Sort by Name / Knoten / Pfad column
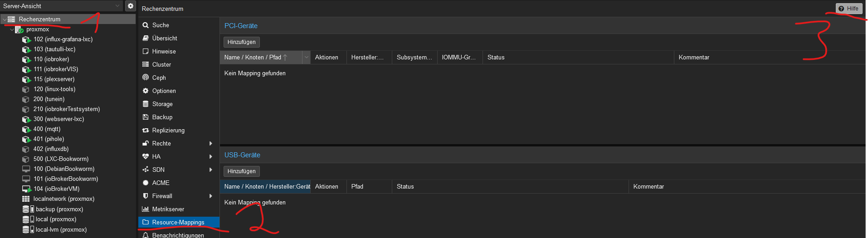The width and height of the screenshot is (868, 238). [261, 58]
